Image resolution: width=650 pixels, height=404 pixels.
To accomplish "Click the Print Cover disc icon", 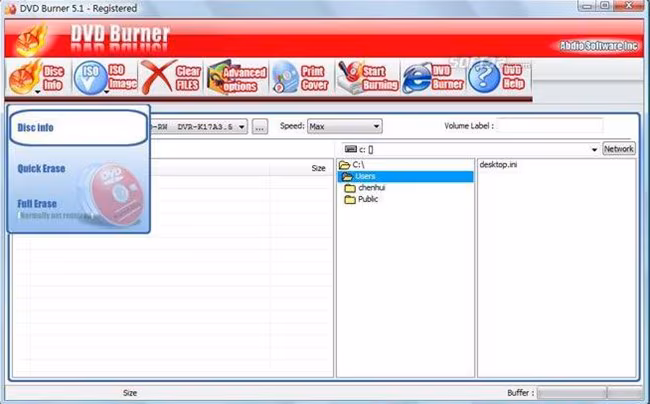I will click(286, 77).
